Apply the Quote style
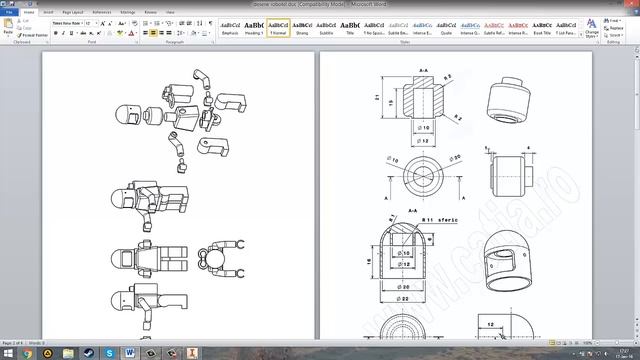640x360 pixels. 446,28
